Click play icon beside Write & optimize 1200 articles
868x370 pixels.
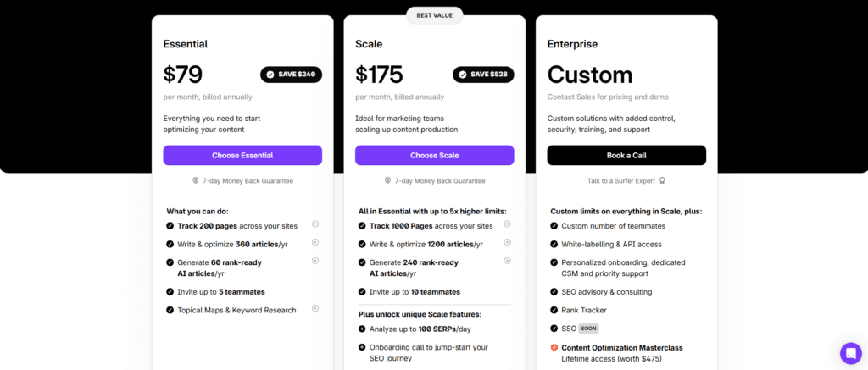(x=507, y=242)
